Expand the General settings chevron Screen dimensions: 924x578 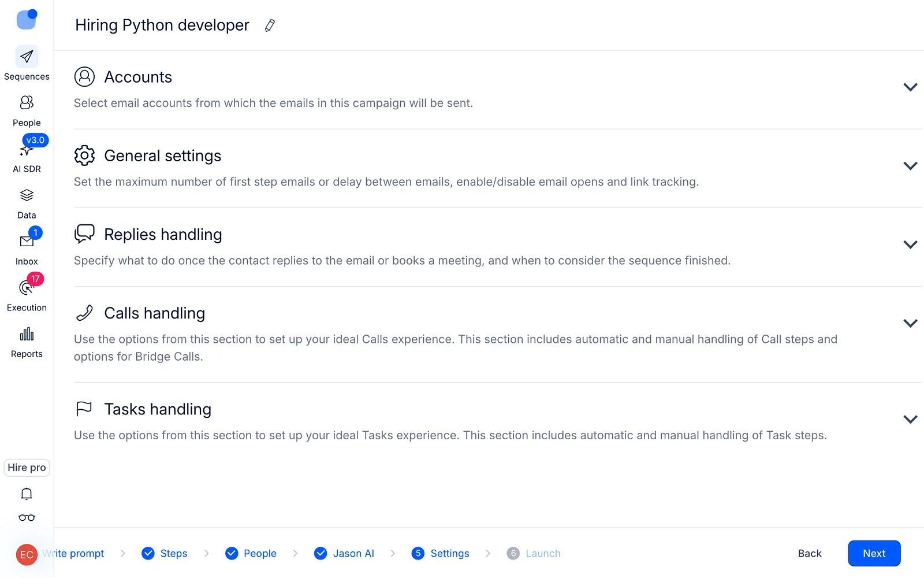(x=910, y=166)
